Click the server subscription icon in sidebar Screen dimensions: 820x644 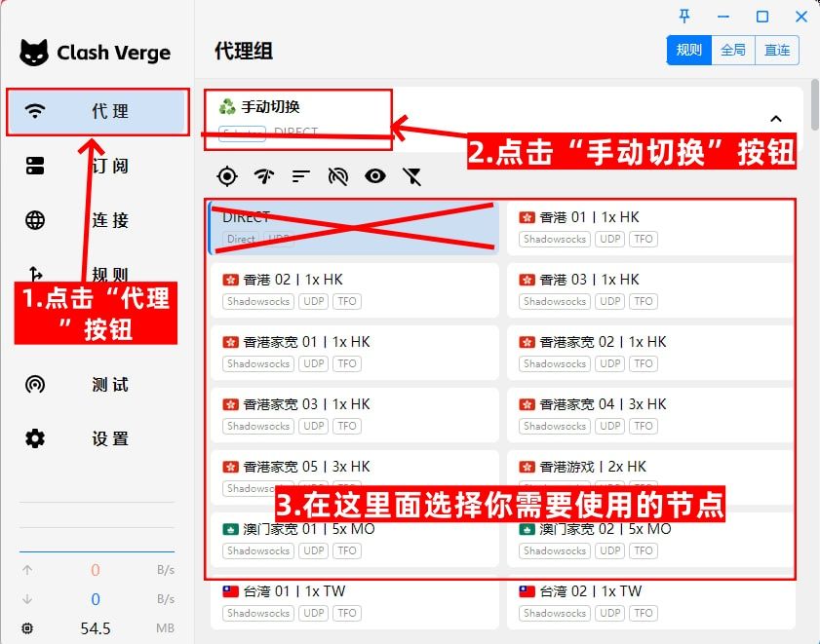point(35,167)
